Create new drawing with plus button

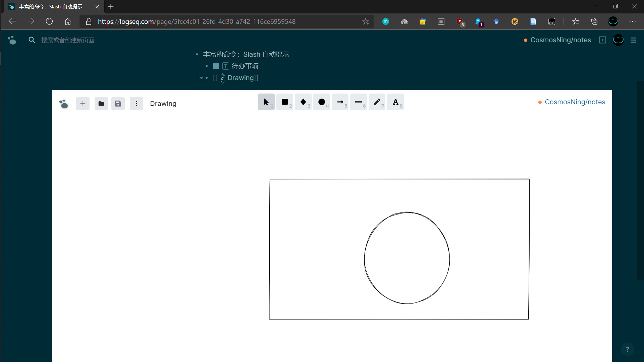pyautogui.click(x=83, y=104)
